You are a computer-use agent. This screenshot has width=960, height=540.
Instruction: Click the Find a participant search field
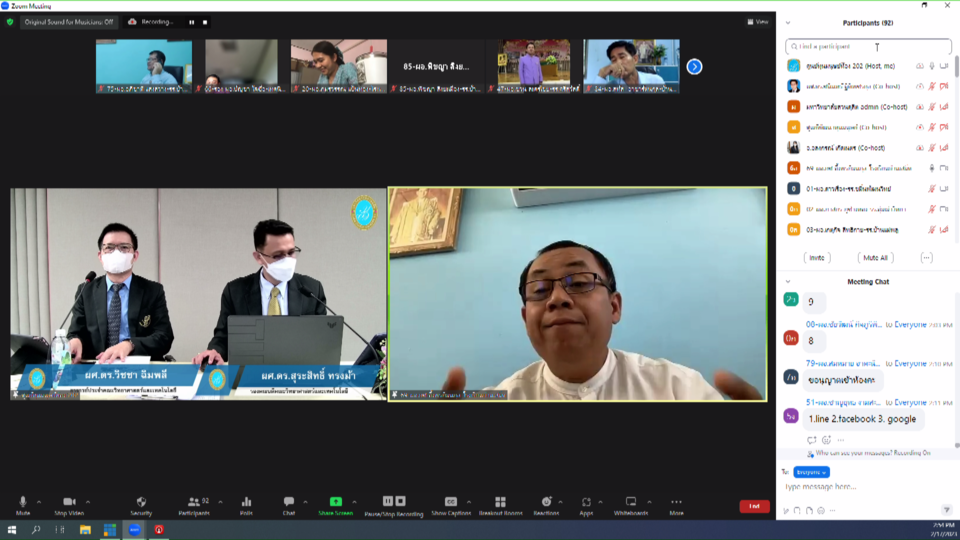click(x=868, y=47)
